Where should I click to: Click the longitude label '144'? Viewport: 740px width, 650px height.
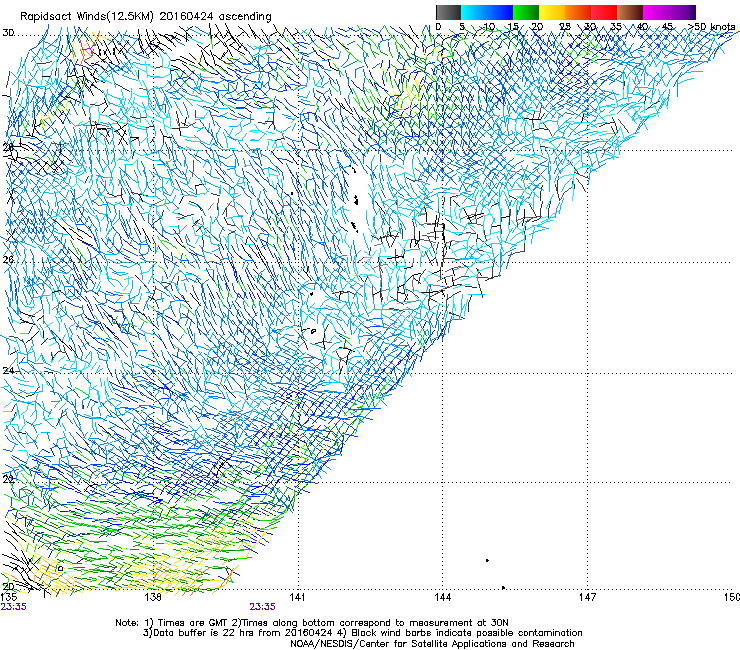(443, 597)
